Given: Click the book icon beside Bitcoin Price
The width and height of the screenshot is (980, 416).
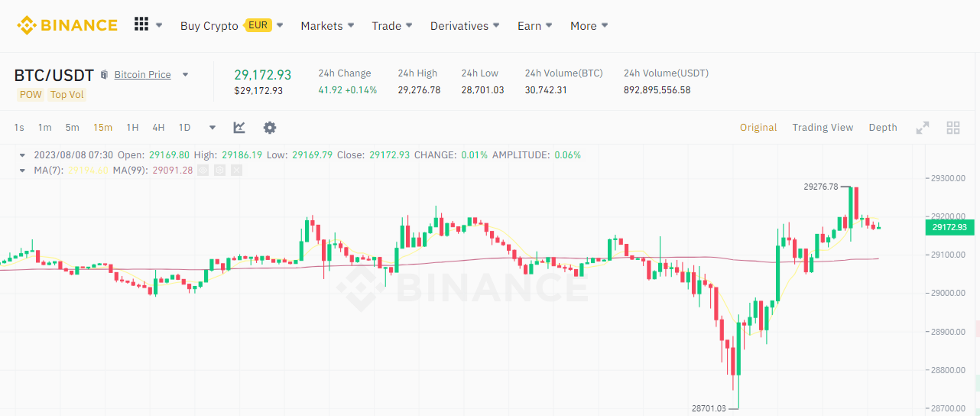Looking at the screenshot, I should tap(104, 75).
